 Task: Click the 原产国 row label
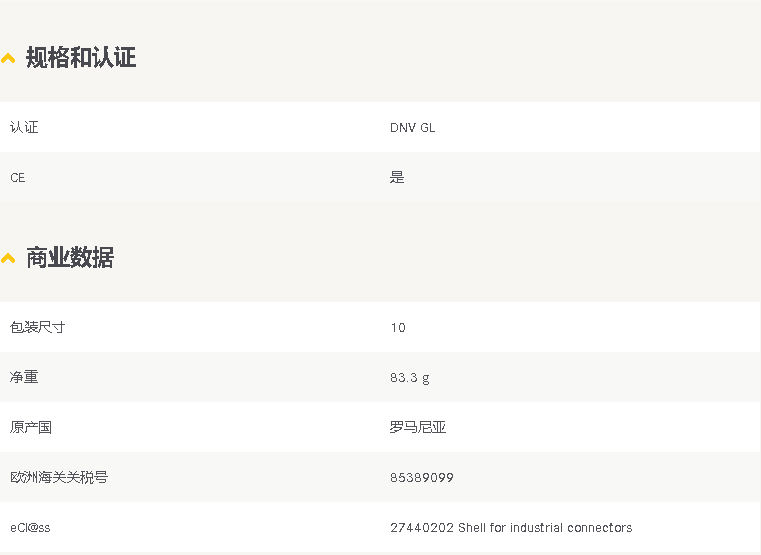pos(31,427)
